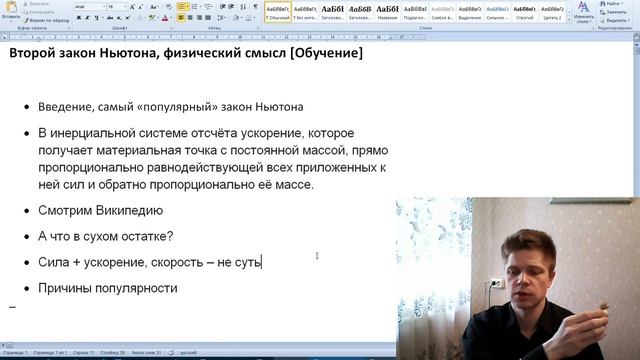
Task: Toggle bold formatting
Action: tap(79, 18)
